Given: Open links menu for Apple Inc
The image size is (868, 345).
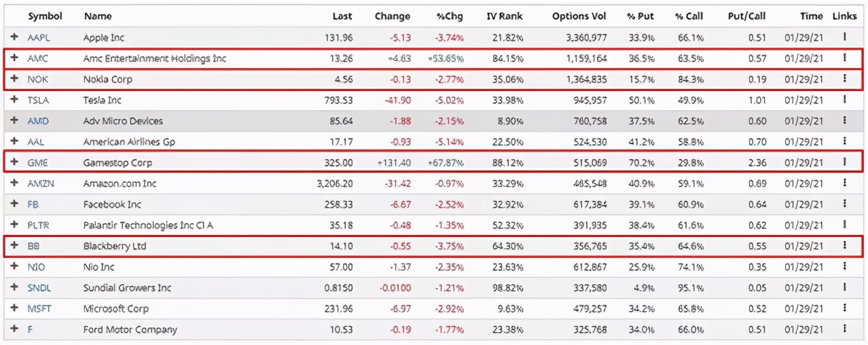Looking at the screenshot, I should (x=844, y=37).
